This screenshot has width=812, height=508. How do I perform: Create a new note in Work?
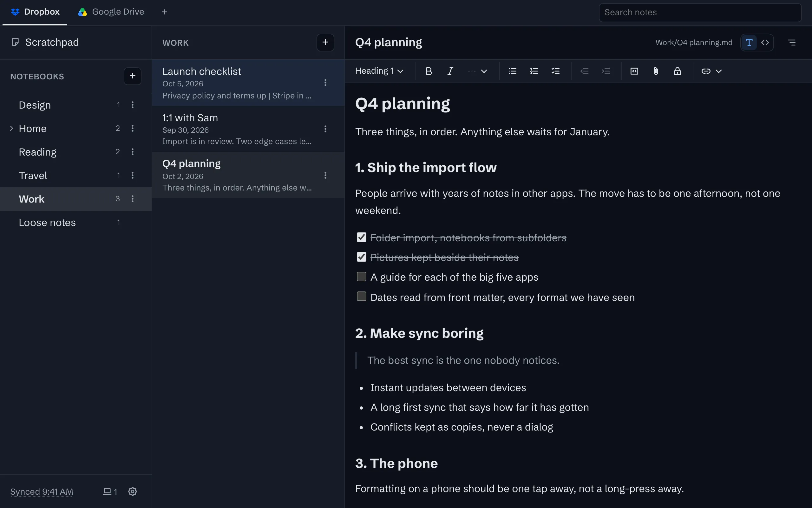point(325,42)
